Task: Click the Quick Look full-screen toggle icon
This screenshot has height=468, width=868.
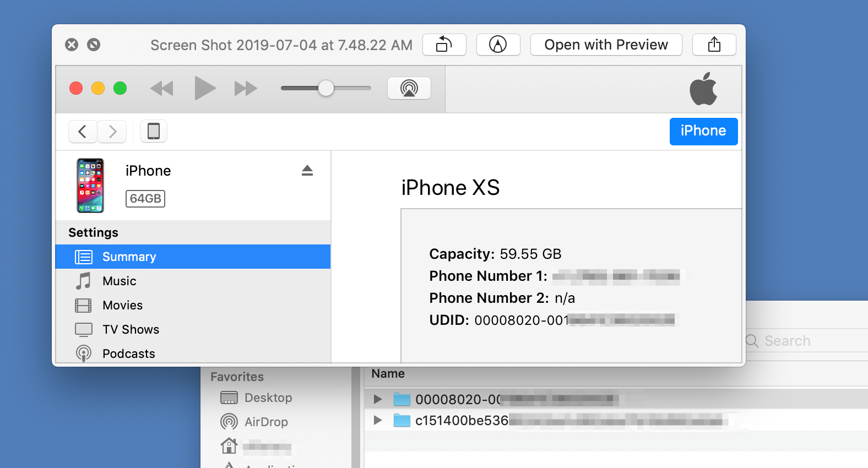Action: click(x=94, y=45)
